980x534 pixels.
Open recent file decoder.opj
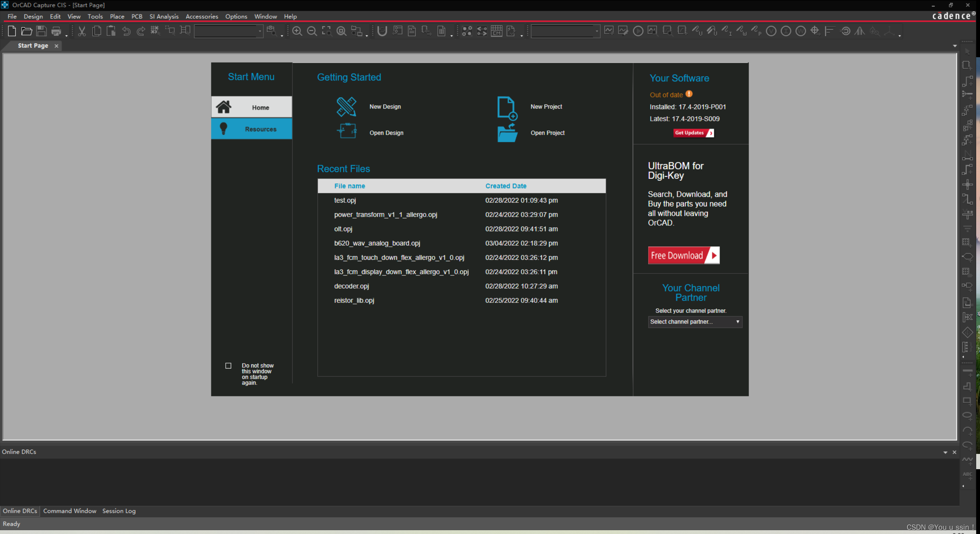coord(351,286)
